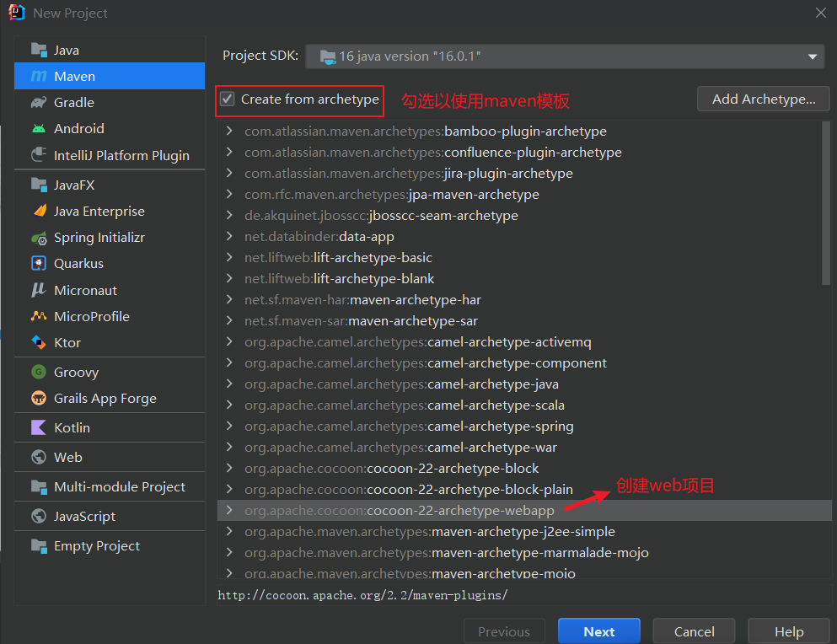Image resolution: width=837 pixels, height=644 pixels.
Task: Click the Spring Initializr leaf icon
Action: click(39, 238)
